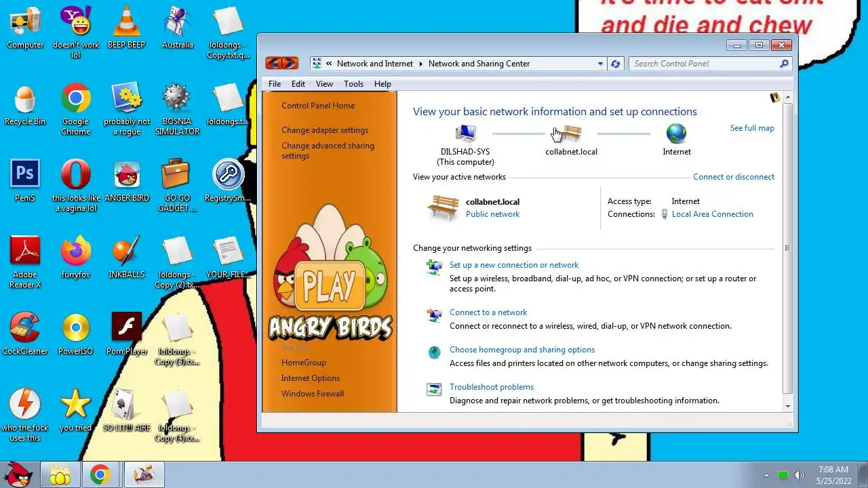This screenshot has height=488, width=868.
Task: Open the Help menu
Action: tap(382, 84)
